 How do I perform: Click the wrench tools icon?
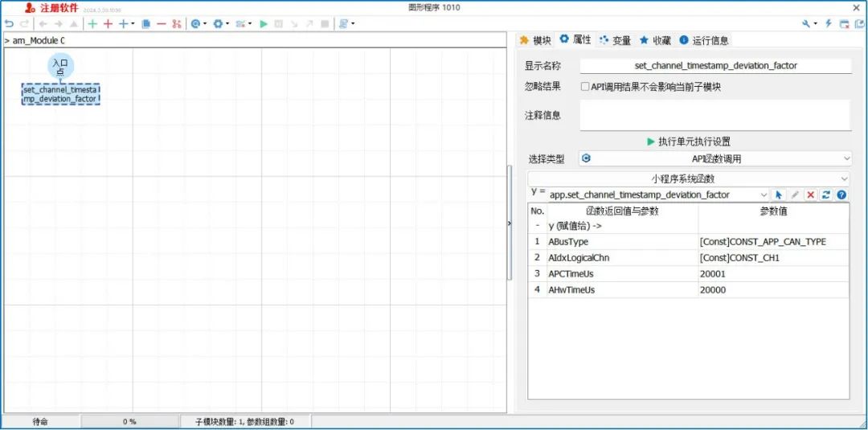tap(806, 24)
